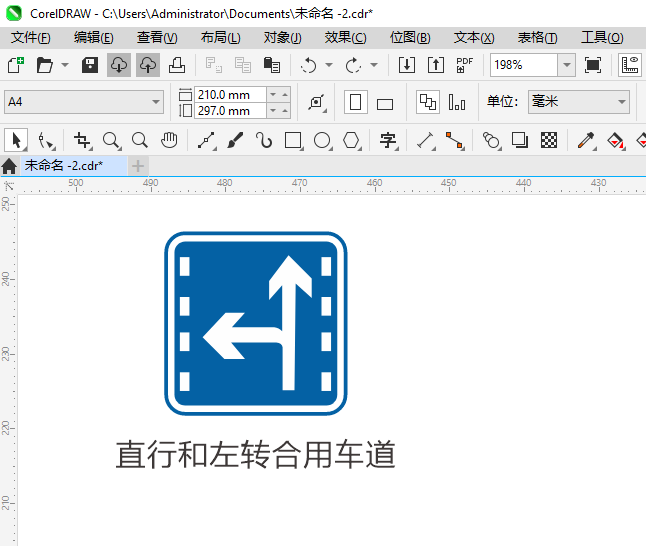Increase page width with up arrow

pos(285,95)
